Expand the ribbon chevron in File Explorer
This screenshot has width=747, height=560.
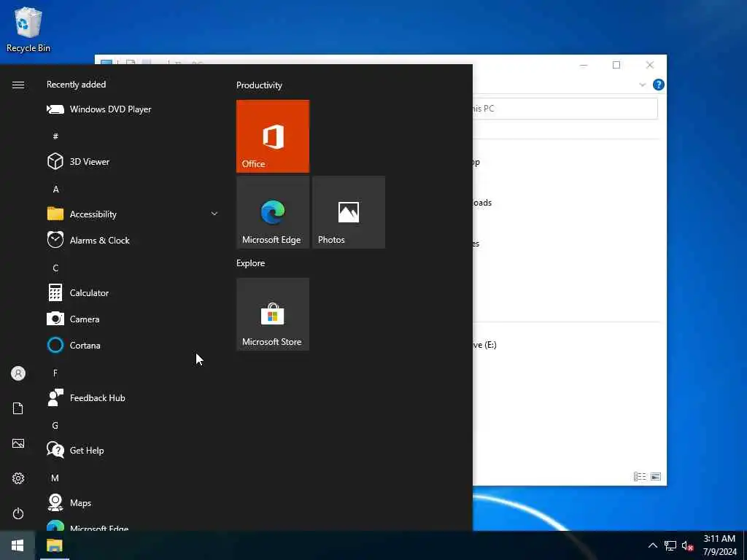pos(642,85)
